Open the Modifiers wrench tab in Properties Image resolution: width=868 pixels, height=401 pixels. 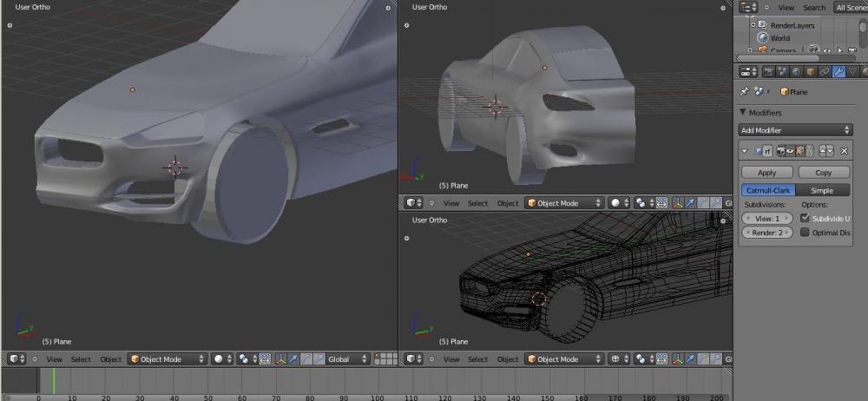click(838, 71)
